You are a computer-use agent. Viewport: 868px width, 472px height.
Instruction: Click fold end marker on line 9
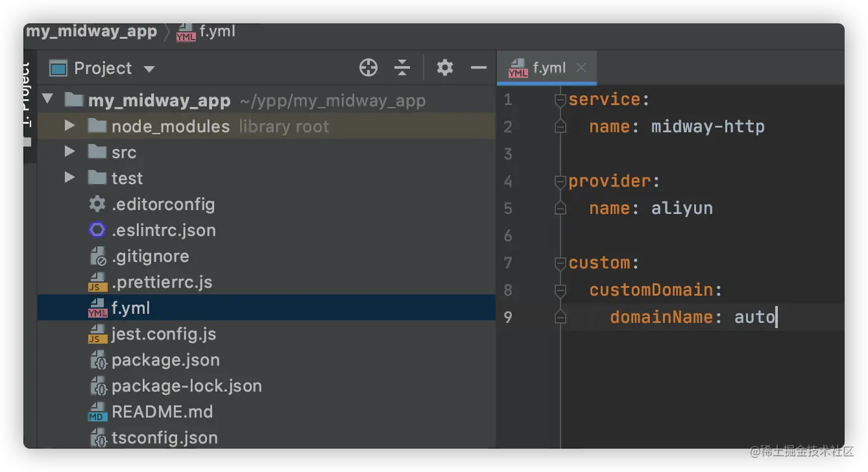click(x=560, y=318)
